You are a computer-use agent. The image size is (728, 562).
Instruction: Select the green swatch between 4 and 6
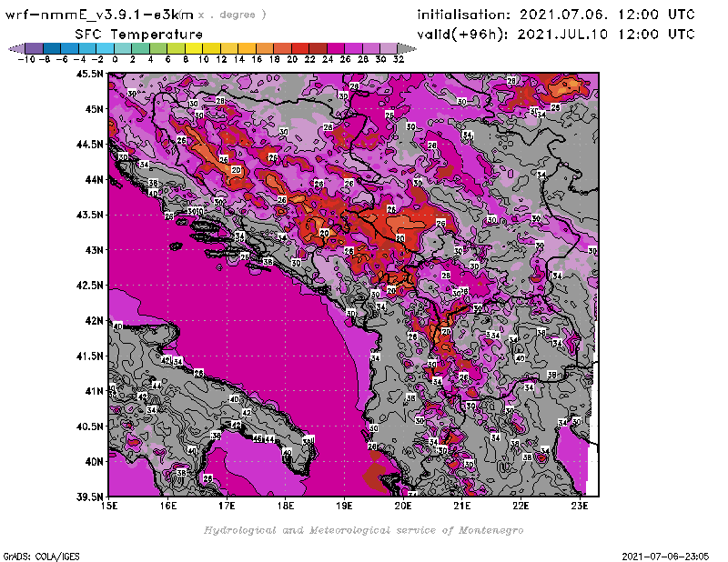157,48
